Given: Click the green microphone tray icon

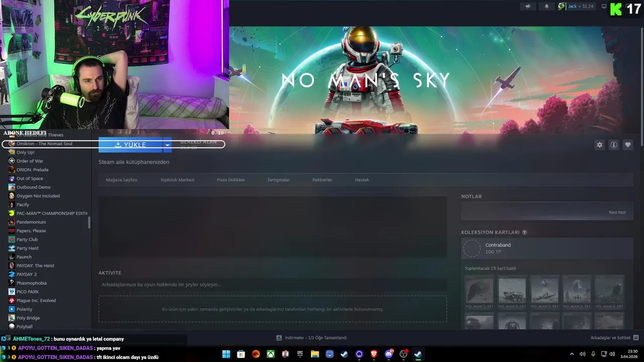Looking at the screenshot, I should tap(593, 354).
